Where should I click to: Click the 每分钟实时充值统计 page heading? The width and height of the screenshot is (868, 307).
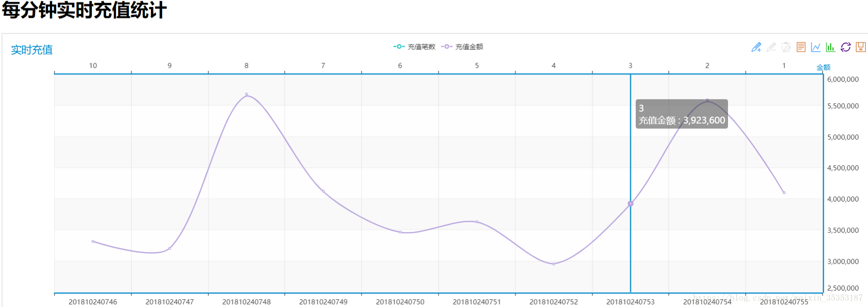click(x=84, y=10)
